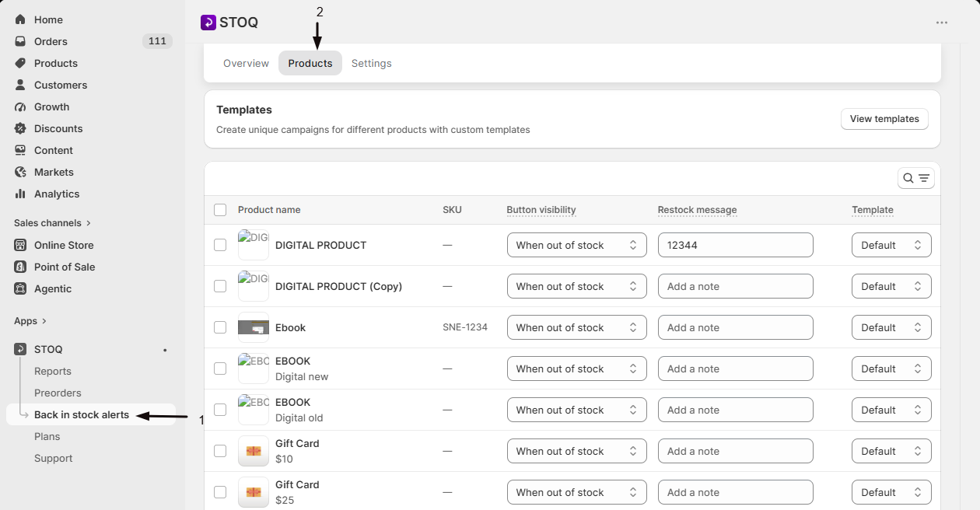
Task: Click the Content icon in sidebar
Action: [20, 150]
